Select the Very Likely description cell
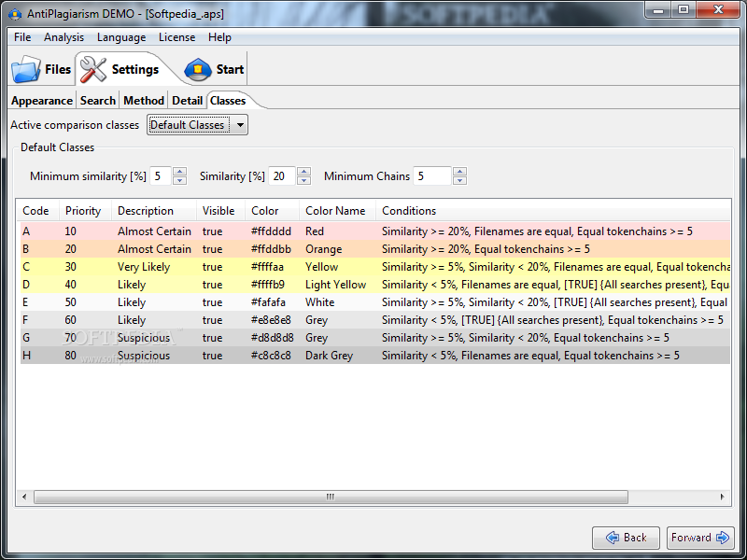 click(x=144, y=267)
